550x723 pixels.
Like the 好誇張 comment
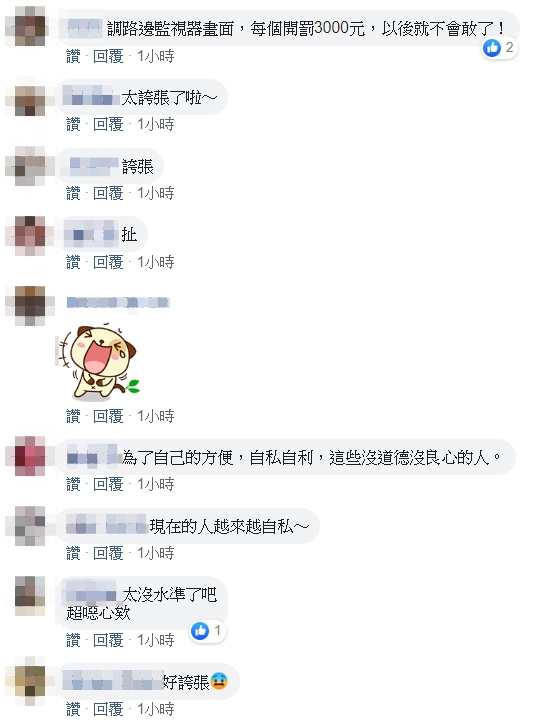[x=73, y=708]
